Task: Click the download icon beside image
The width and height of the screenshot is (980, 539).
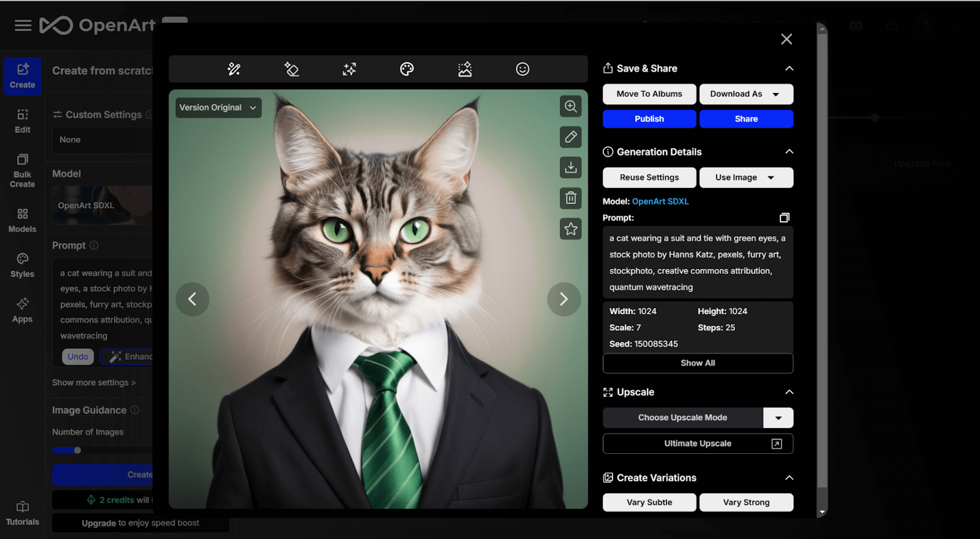Action: (571, 167)
